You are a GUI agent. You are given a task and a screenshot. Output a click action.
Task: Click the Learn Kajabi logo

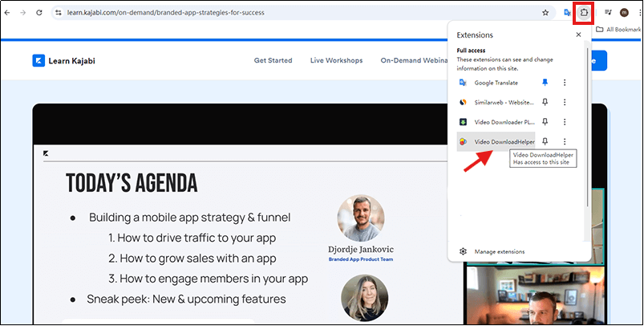pyautogui.click(x=63, y=61)
